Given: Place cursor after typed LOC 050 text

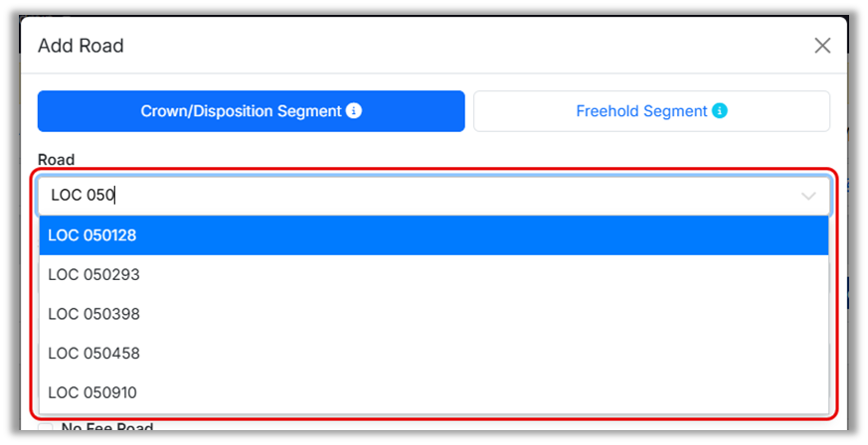Looking at the screenshot, I should point(116,197).
